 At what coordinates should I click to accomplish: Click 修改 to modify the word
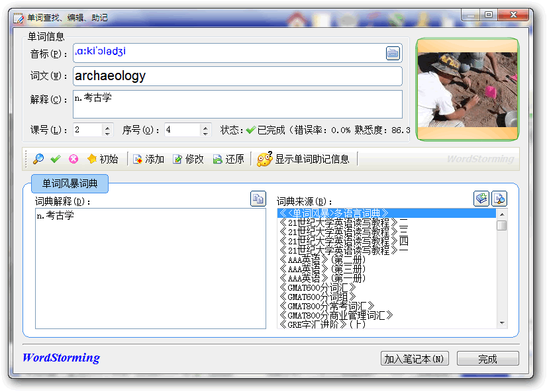[x=187, y=159]
